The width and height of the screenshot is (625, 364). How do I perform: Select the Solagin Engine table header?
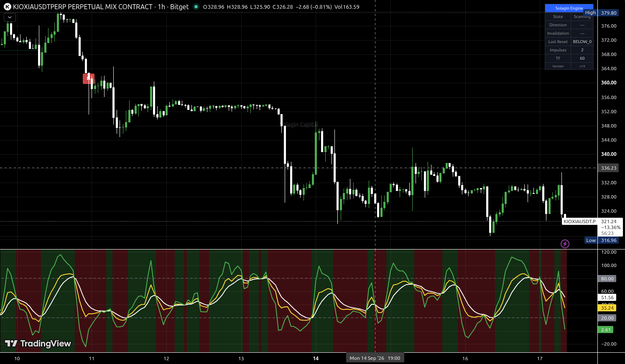point(569,8)
